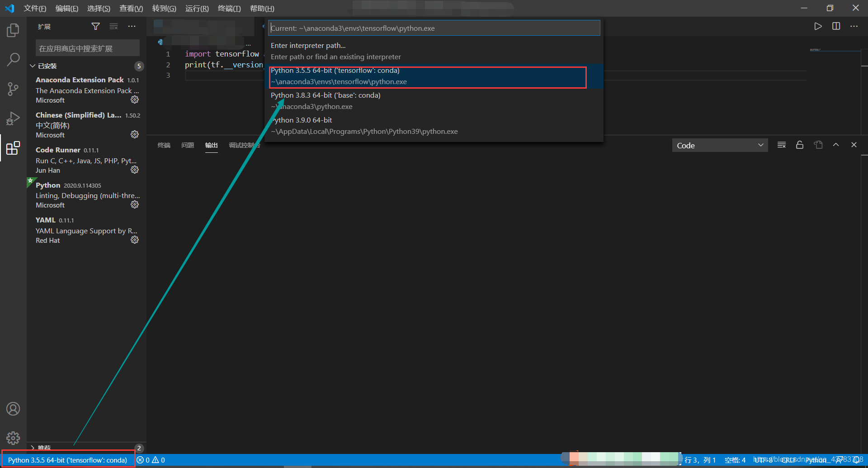Click the interpreter path input field

click(x=434, y=28)
